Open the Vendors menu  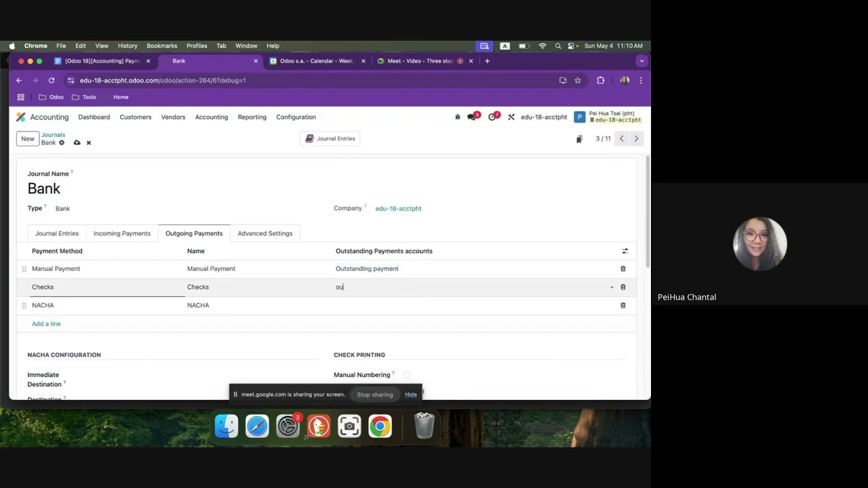173,117
